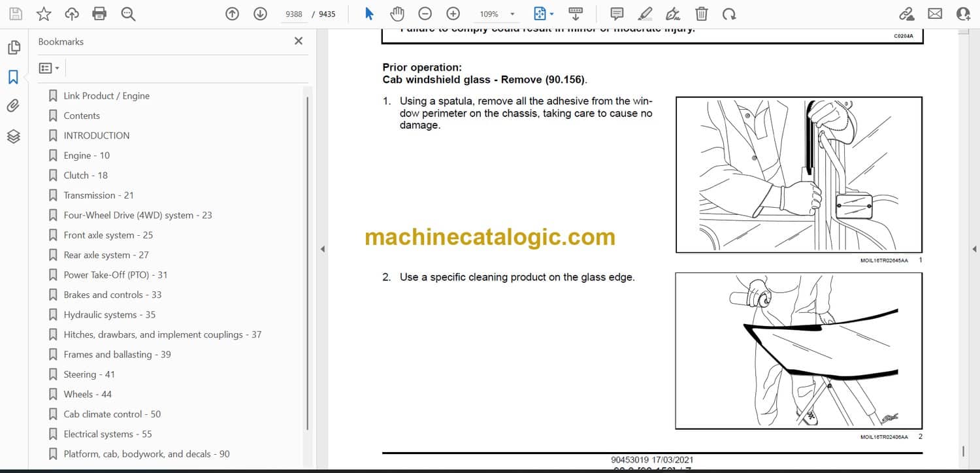
Task: Go to next page arrow
Action: click(260, 14)
